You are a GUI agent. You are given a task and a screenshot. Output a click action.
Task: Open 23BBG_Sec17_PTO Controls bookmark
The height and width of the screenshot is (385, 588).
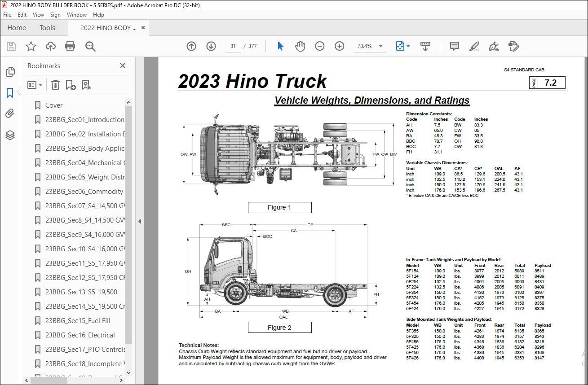(x=85, y=350)
